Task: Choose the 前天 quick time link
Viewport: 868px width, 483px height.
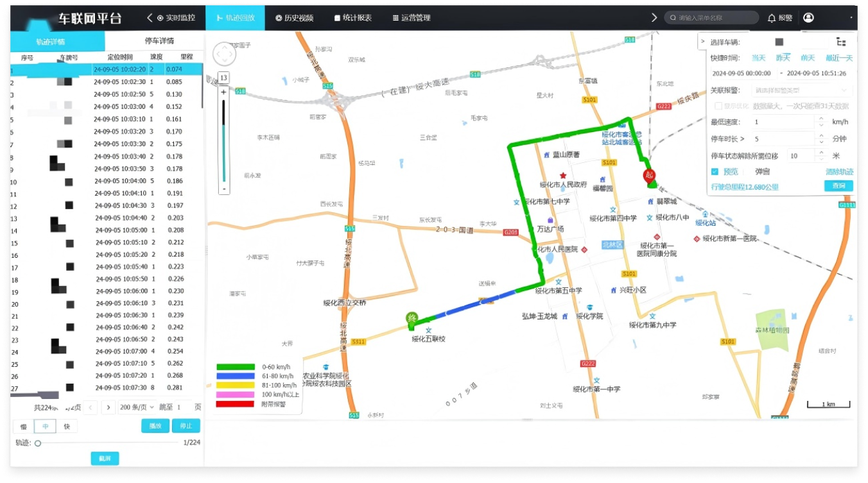Action: pos(808,58)
